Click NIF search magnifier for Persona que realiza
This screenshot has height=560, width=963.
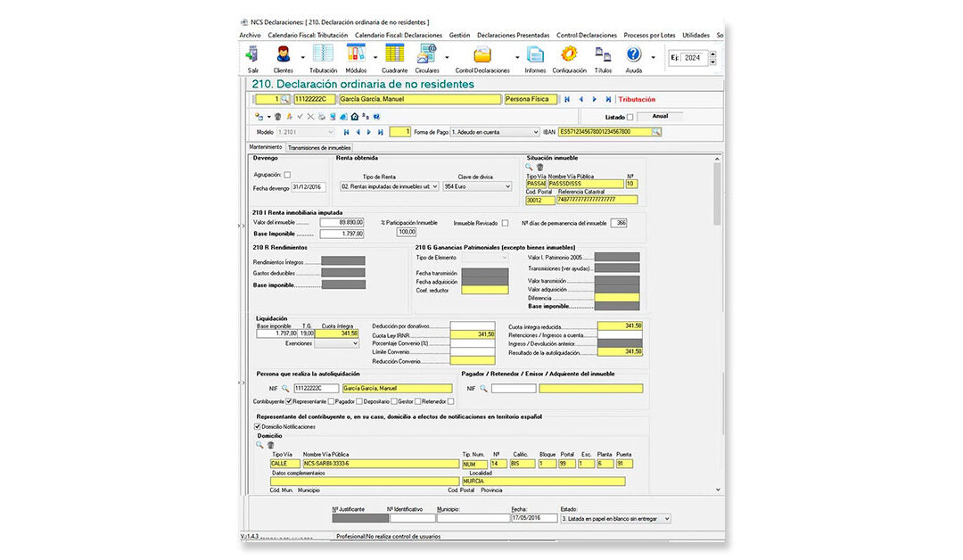285,389
